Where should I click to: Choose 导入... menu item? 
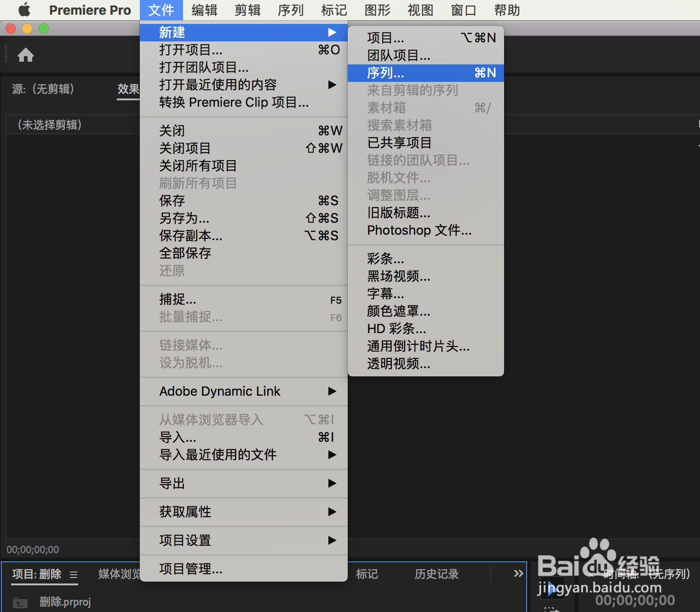point(244,437)
